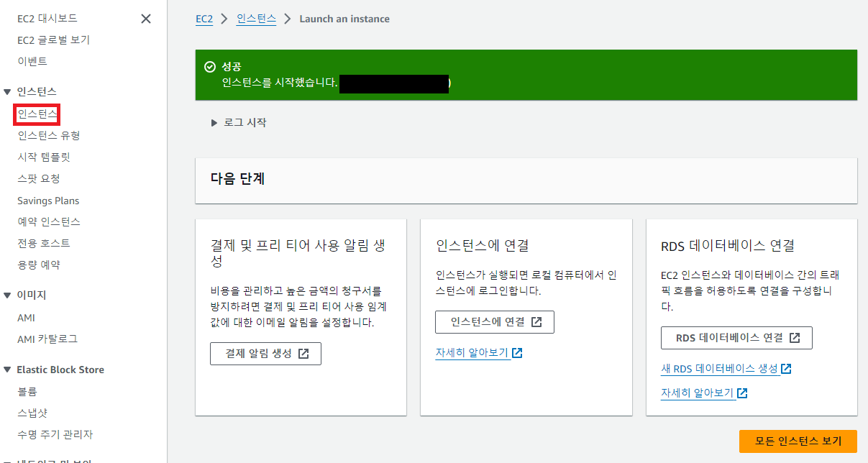868x463 pixels.
Task: Click external-link icon beside 자세히 알아보기 under RDS card
Action: [742, 393]
